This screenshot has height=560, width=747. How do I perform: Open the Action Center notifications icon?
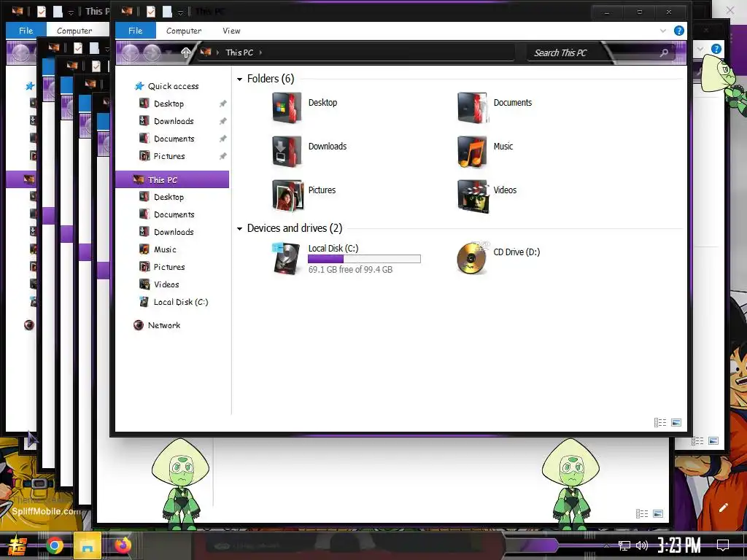pyautogui.click(x=723, y=545)
